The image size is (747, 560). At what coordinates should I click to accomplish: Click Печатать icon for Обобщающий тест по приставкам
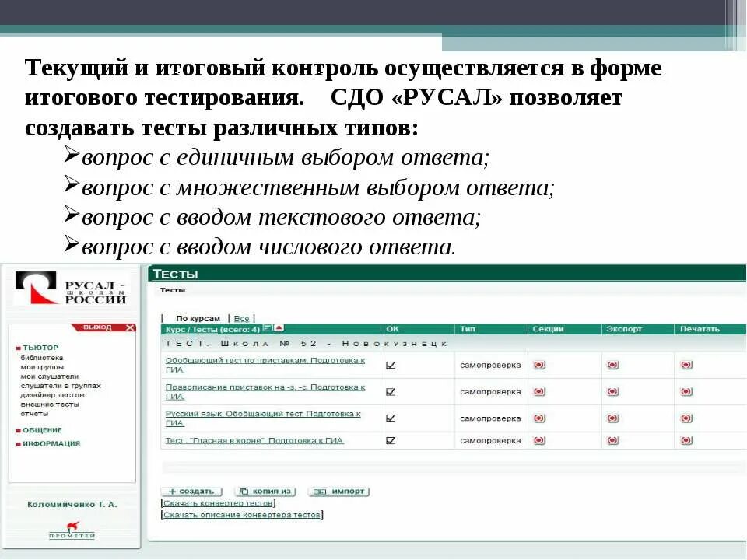[x=686, y=366]
